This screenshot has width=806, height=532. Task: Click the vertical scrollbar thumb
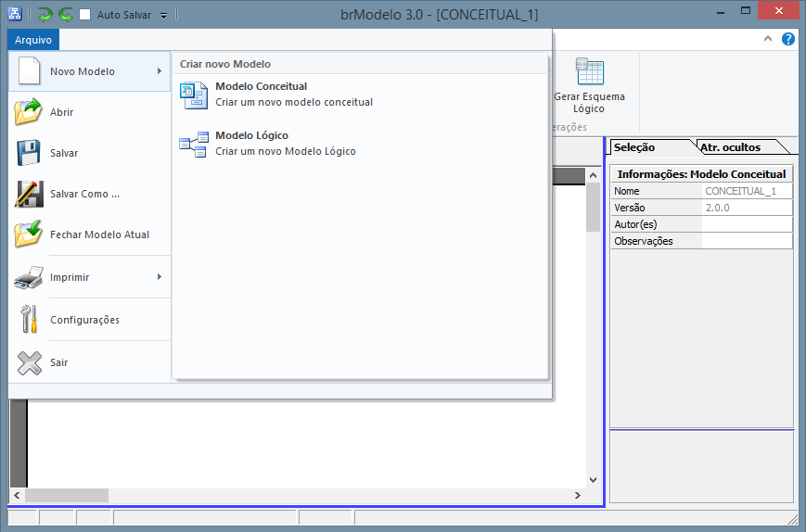click(x=593, y=207)
